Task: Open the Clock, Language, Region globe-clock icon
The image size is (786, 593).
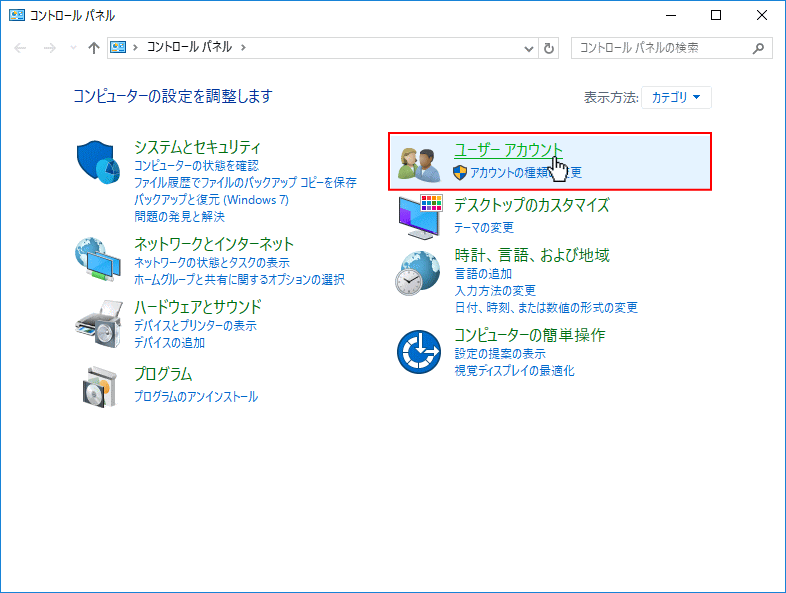Action: (x=418, y=274)
